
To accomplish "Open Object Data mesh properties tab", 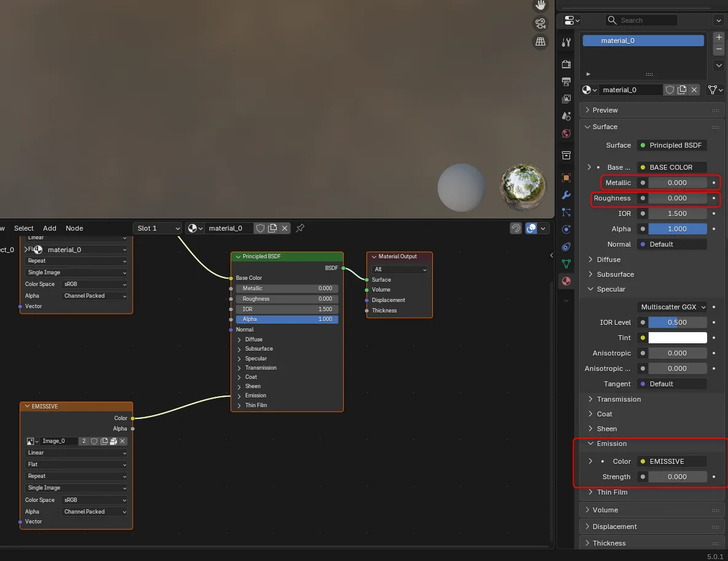I will click(566, 264).
